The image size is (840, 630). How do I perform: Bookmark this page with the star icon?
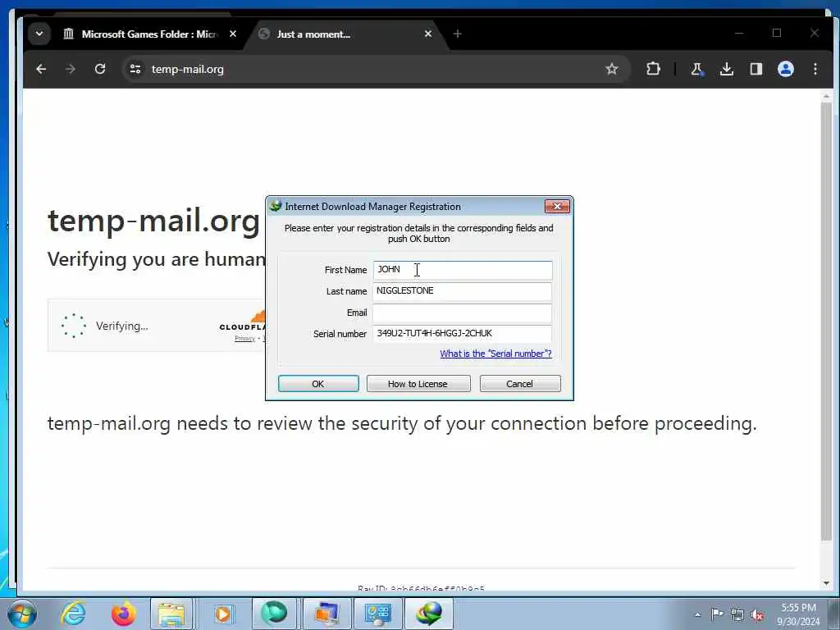(612, 69)
